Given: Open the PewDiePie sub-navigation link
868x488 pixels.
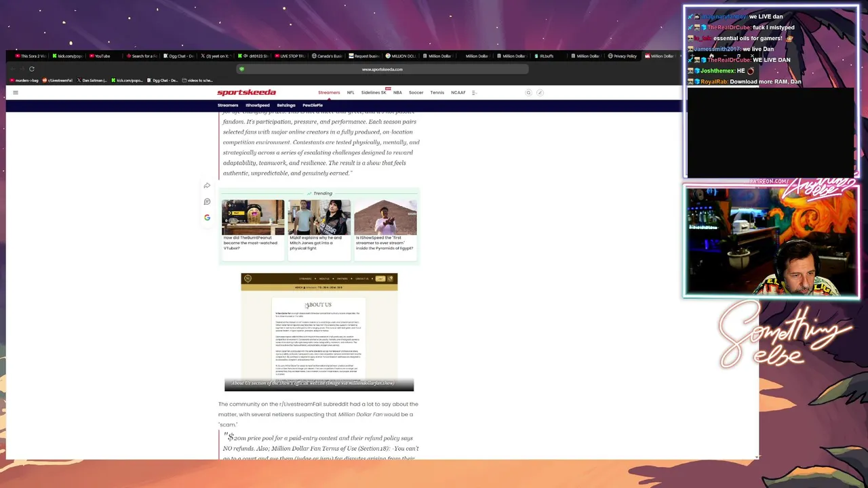Looking at the screenshot, I should coord(313,106).
